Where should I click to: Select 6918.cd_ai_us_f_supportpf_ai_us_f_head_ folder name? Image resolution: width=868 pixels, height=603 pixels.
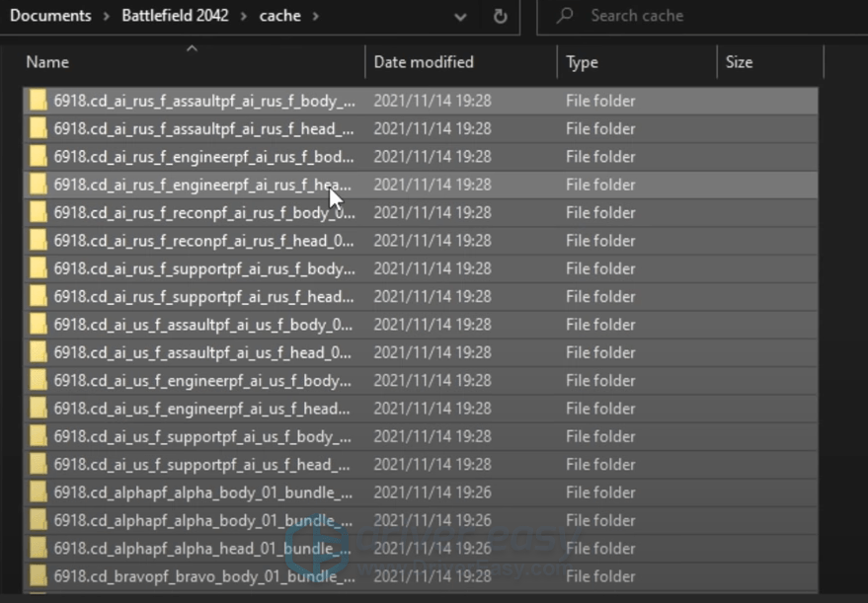coord(202,464)
